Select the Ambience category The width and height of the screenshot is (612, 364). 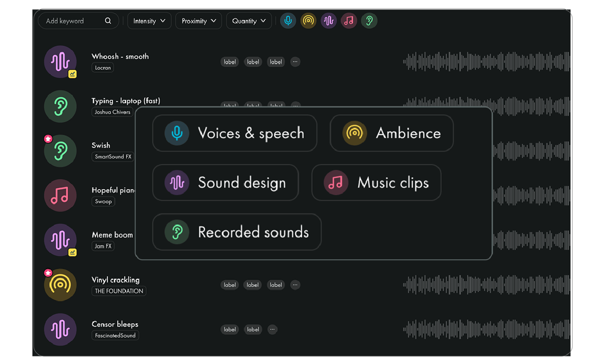click(392, 133)
